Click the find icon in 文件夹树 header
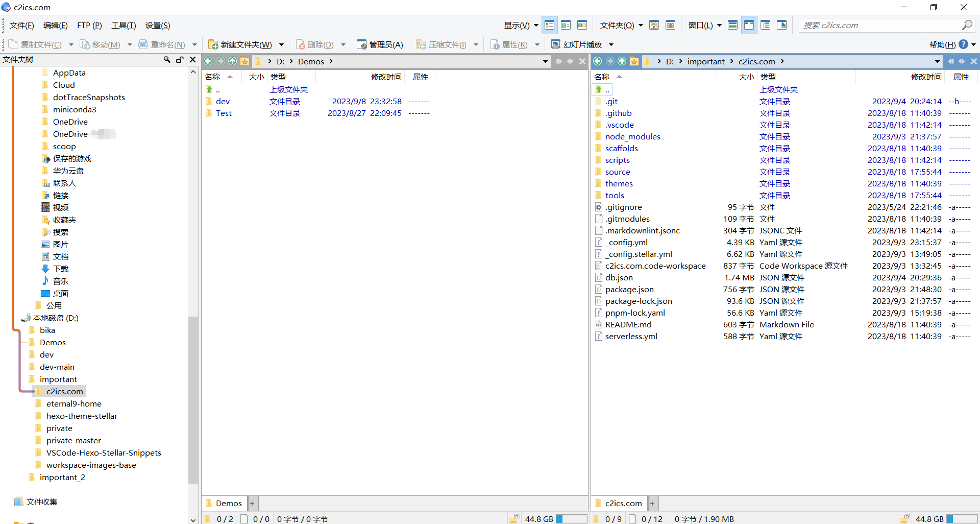980x524 pixels. tap(167, 60)
